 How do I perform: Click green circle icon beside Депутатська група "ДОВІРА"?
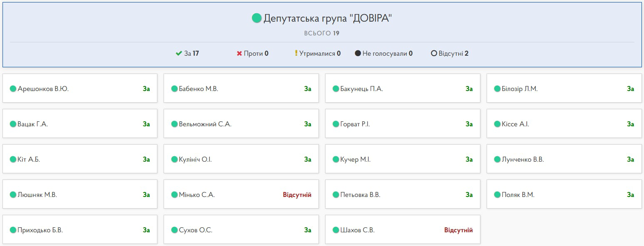point(256,18)
